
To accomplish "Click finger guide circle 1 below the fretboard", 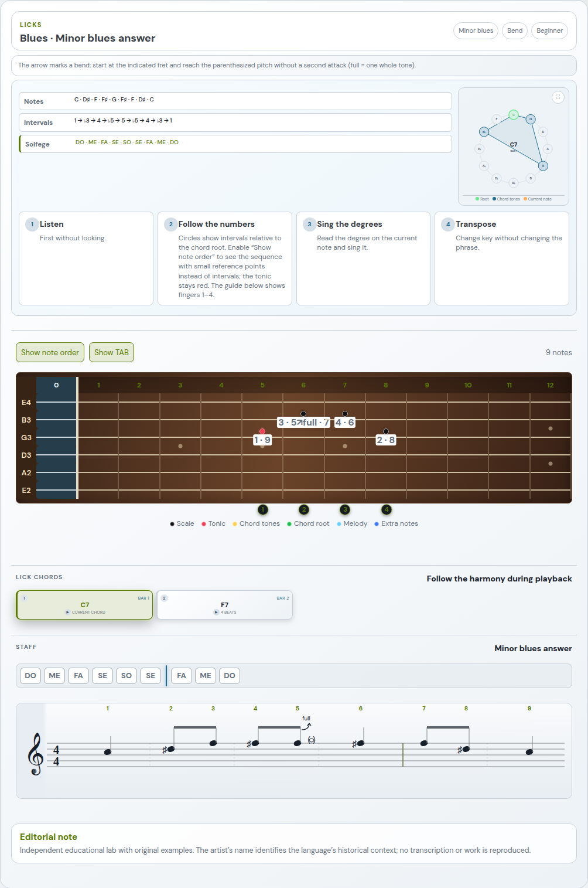I will pyautogui.click(x=263, y=509).
